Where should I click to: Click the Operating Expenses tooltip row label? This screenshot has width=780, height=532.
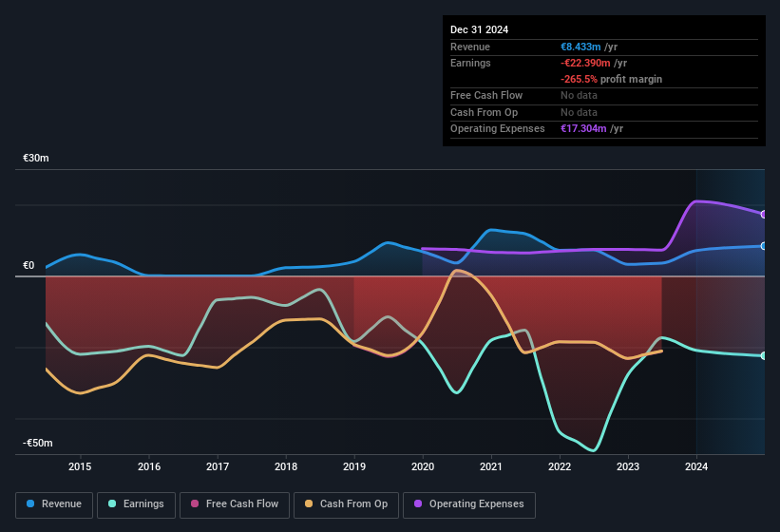coord(498,129)
